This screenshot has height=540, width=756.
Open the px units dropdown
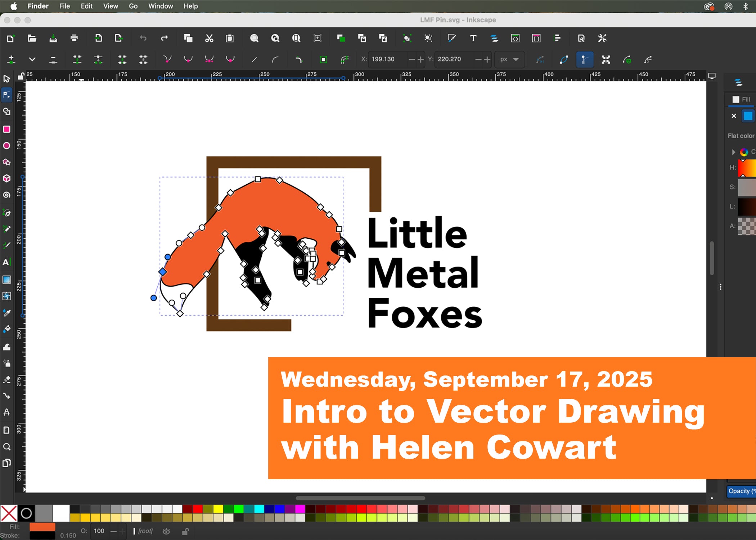[x=509, y=59]
